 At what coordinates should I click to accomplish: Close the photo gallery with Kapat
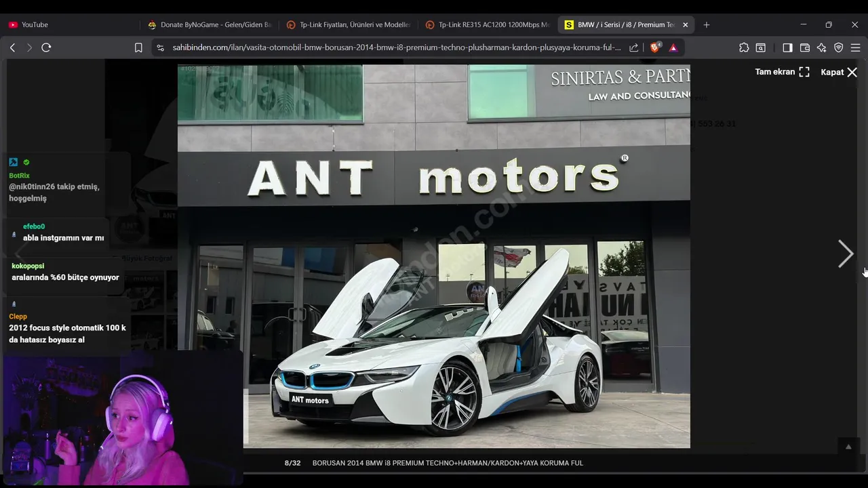coord(839,72)
